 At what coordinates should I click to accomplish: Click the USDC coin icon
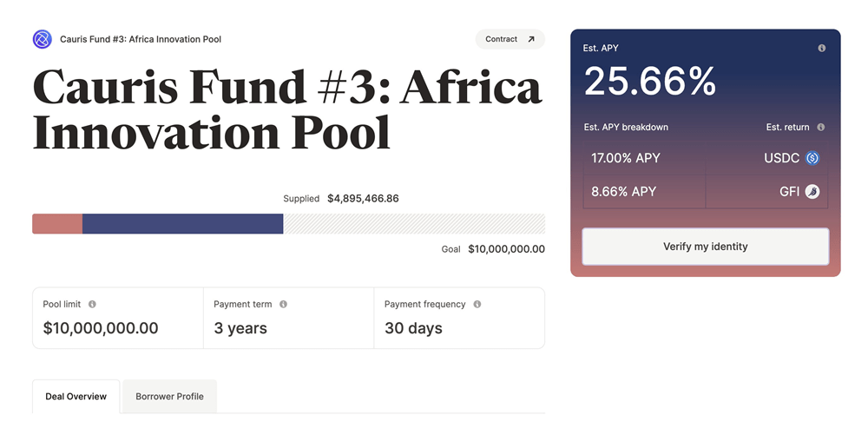[x=812, y=158]
